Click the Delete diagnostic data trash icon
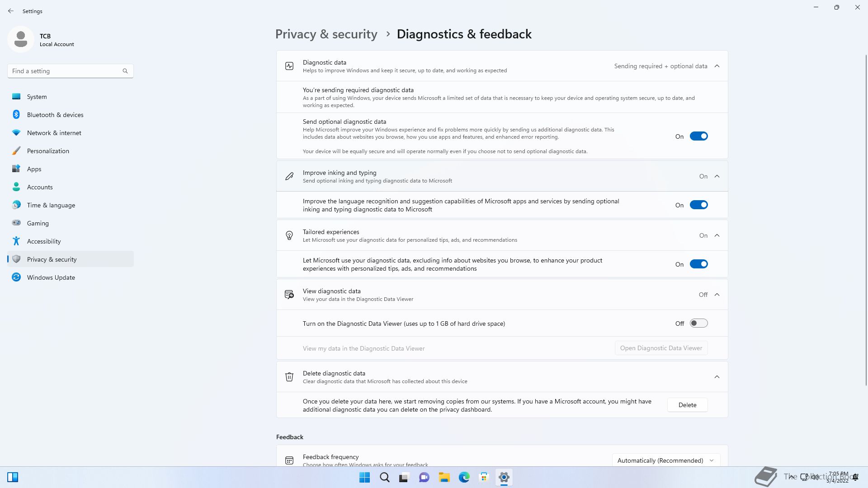 click(289, 377)
